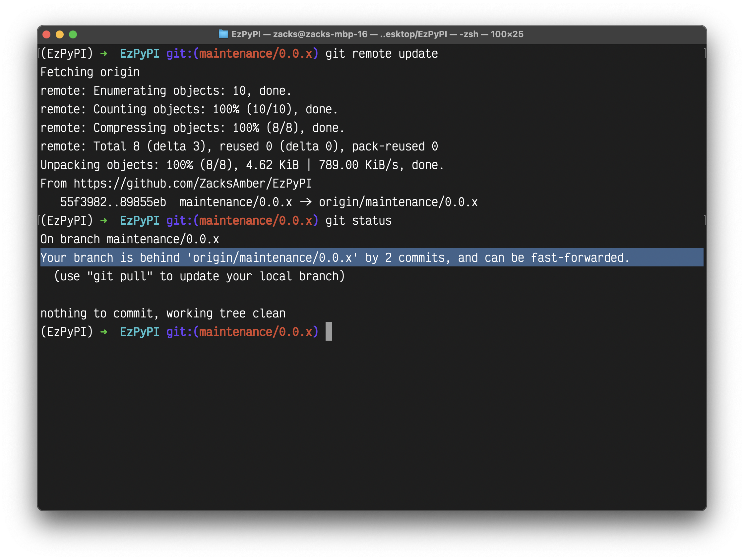Image resolution: width=744 pixels, height=560 pixels.
Task: Click the green zoom window button
Action: click(73, 34)
